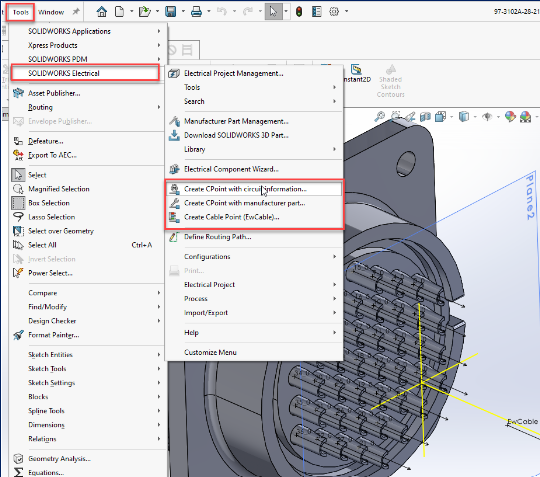Click the Edit Appearance color sphere icon
The width and height of the screenshot is (540, 477).
pyautogui.click(x=510, y=117)
